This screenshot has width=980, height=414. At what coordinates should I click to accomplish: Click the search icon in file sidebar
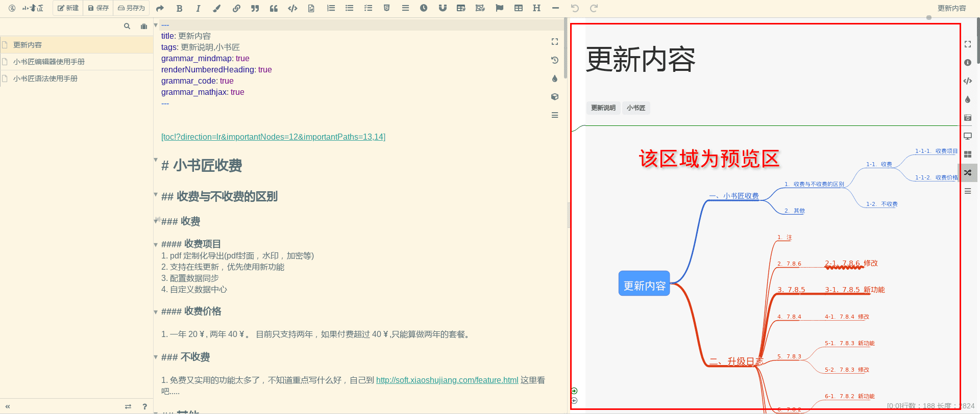[127, 26]
